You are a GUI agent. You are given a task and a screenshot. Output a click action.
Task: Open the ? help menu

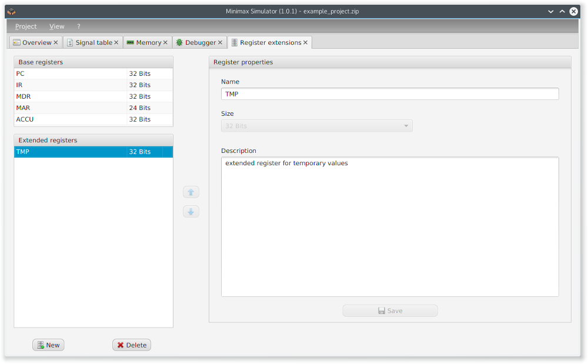[79, 26]
